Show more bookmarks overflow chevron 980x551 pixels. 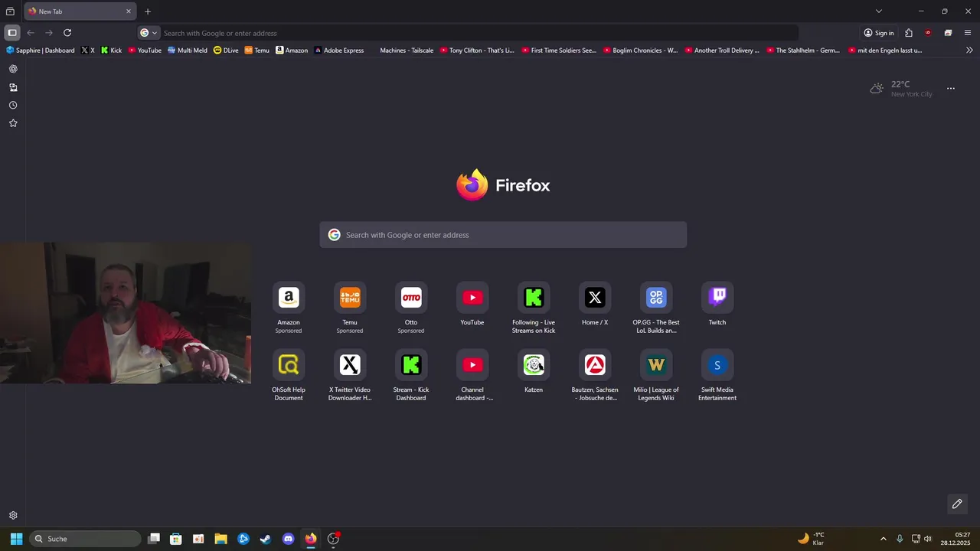[969, 51]
